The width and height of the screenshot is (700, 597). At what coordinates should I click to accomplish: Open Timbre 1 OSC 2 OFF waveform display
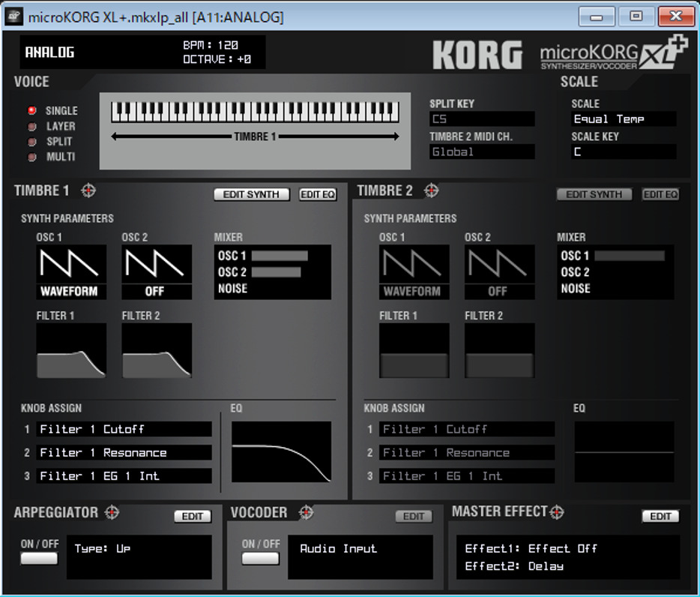pos(157,271)
